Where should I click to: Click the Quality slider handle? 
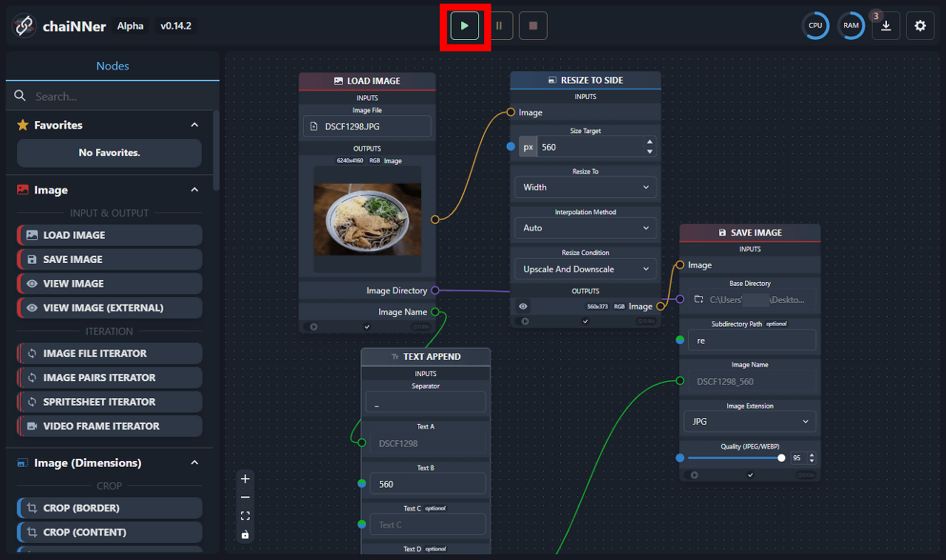(781, 458)
